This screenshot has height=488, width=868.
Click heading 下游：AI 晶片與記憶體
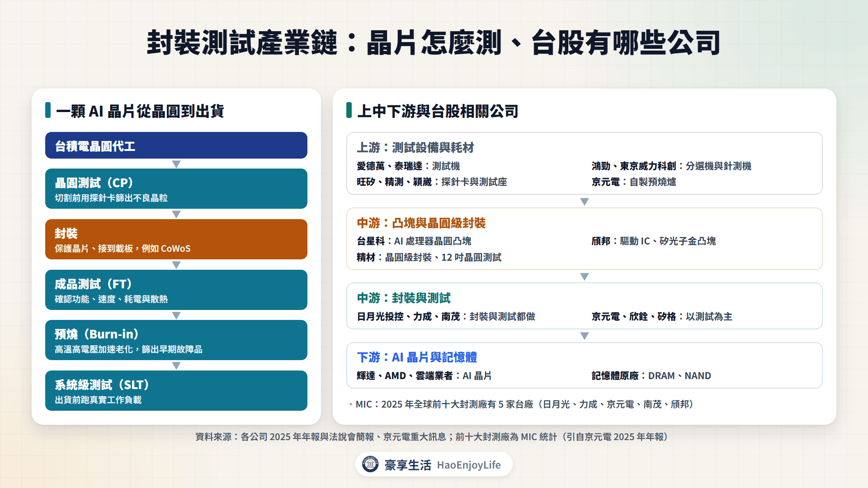tap(417, 357)
